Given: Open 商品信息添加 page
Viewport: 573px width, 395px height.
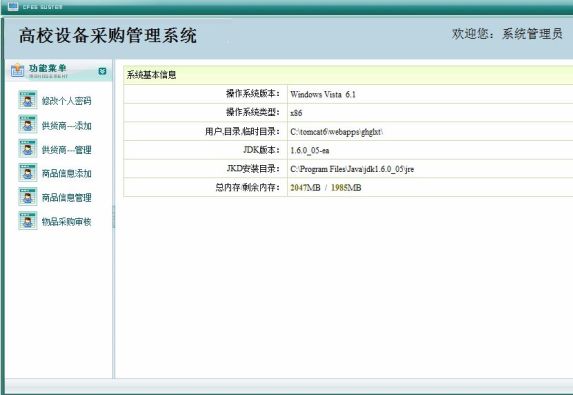Looking at the screenshot, I should click(67, 174).
